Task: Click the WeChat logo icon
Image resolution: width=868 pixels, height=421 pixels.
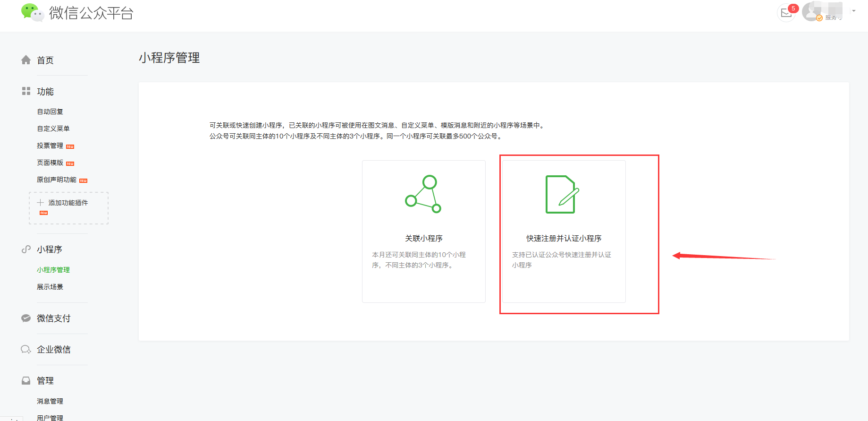Action: click(x=32, y=12)
